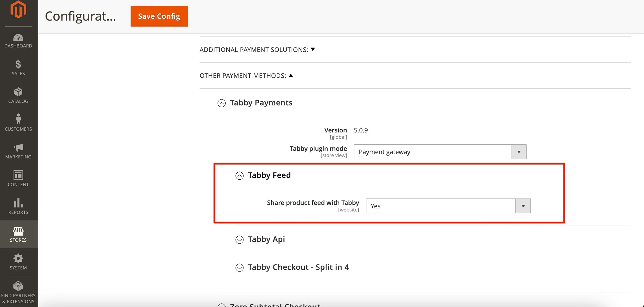This screenshot has height=307, width=644.
Task: Expand Additional Payment Solutions section
Action: [x=257, y=49]
